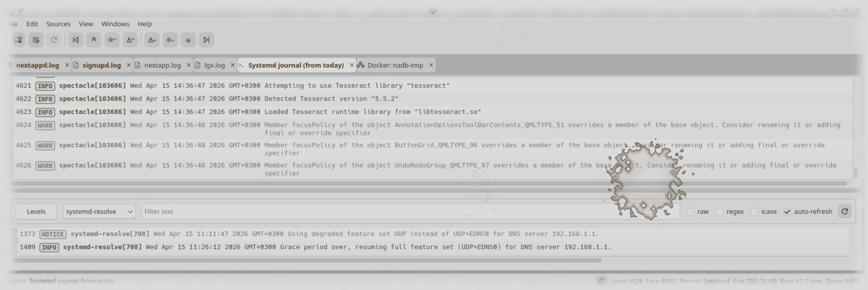Screen dimensions: 868x290
Task: Go to previous warning triangle icon
Action: [130, 40]
